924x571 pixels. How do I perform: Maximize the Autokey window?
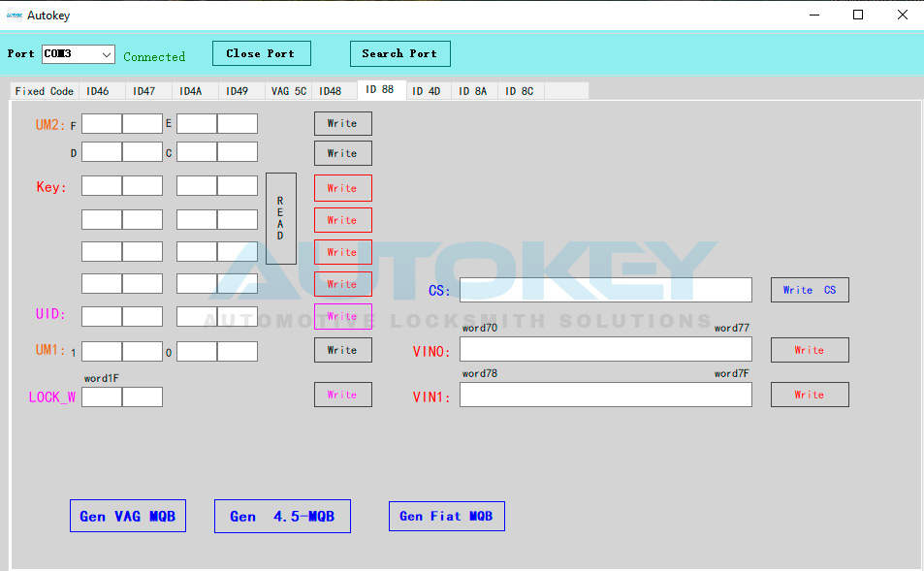pos(858,15)
